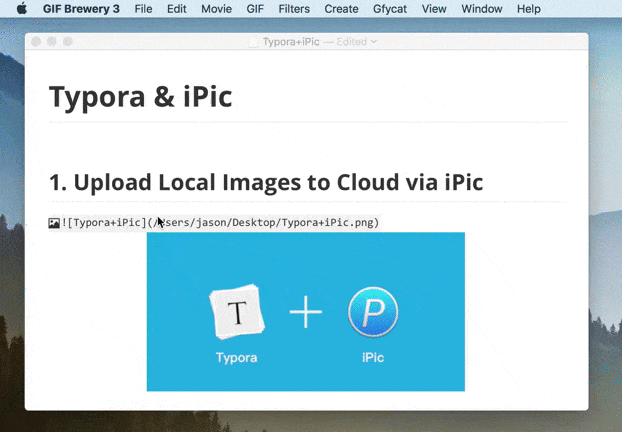Click the image path text ending in Typora+iPic.png
622x432 pixels.
click(263, 223)
